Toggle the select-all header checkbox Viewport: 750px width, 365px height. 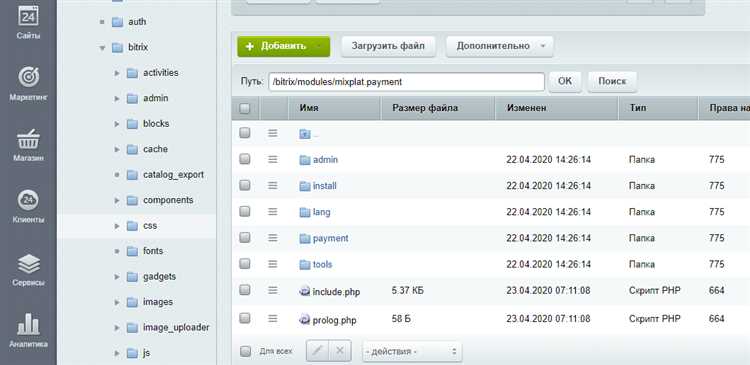click(244, 109)
